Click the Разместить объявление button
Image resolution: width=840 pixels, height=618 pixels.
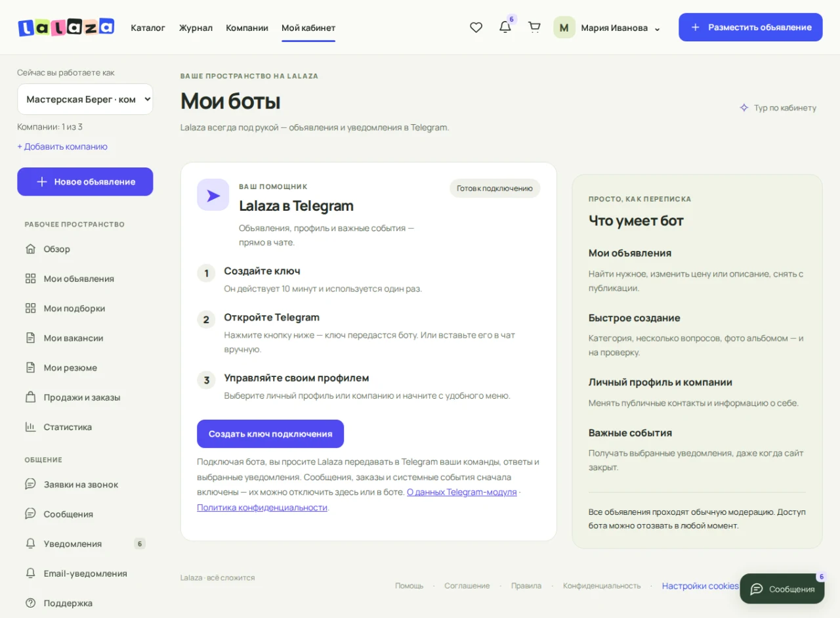[751, 28]
